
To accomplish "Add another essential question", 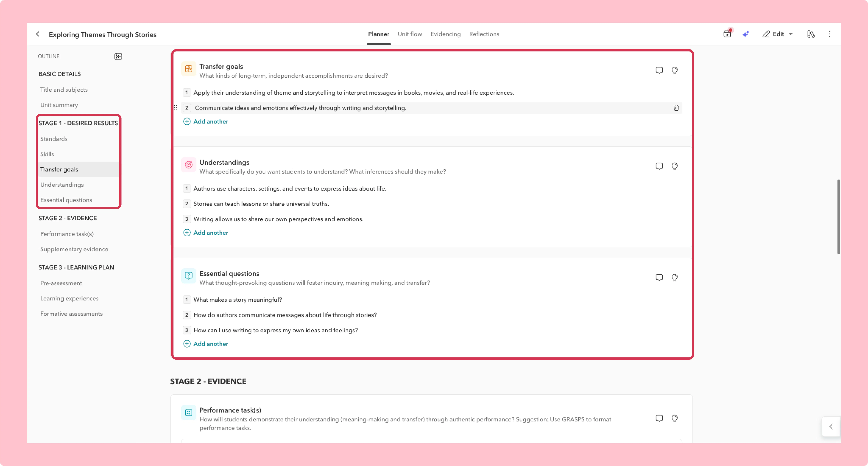I will 206,344.
